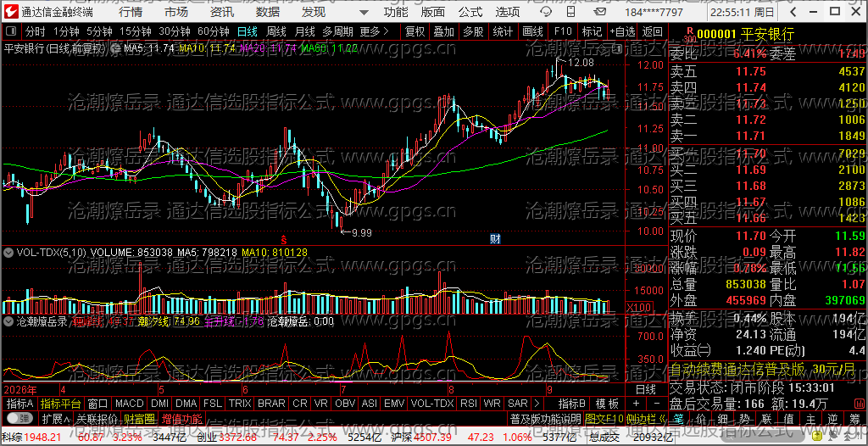Open 财富圈 tab

139,418
